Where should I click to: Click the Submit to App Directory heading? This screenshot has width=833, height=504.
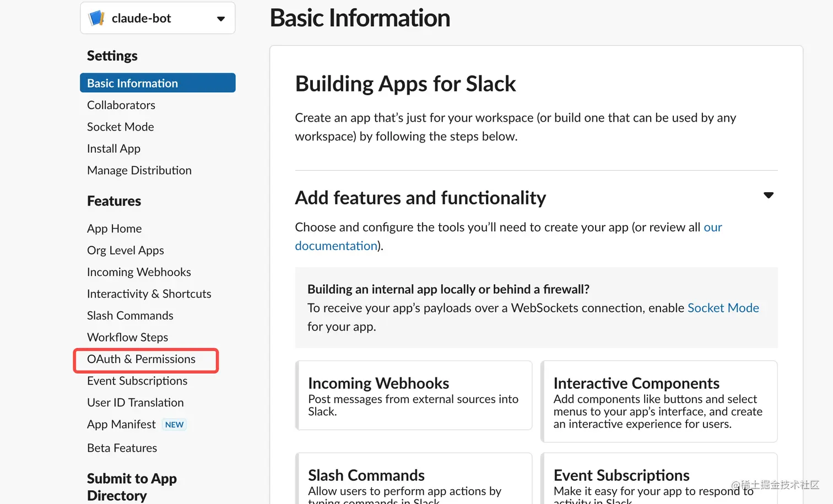click(132, 487)
